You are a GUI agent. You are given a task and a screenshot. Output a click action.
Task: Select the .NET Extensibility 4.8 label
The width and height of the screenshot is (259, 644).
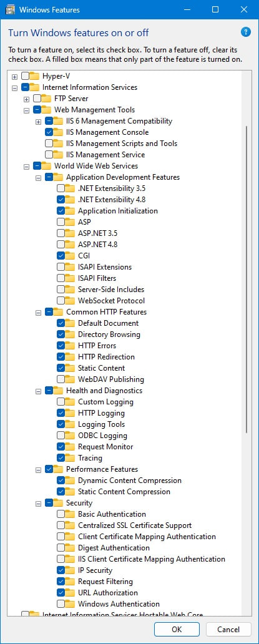(x=112, y=200)
